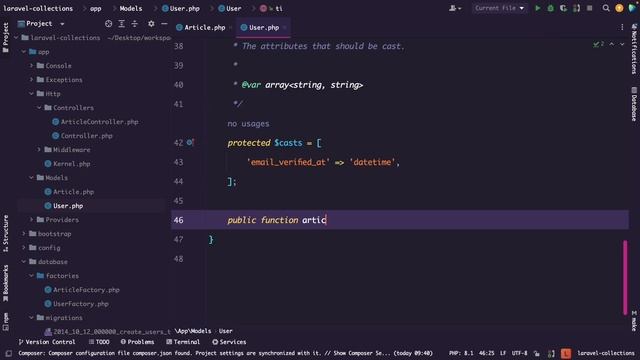Open Controller.php in project tree
Image resolution: width=640 pixels, height=360 pixels.
coord(82,136)
